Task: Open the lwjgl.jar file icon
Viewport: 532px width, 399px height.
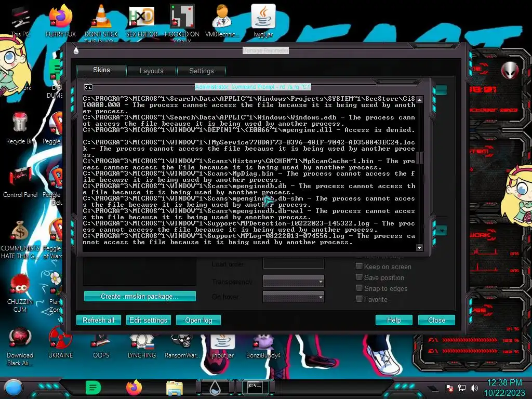Action: [263, 21]
